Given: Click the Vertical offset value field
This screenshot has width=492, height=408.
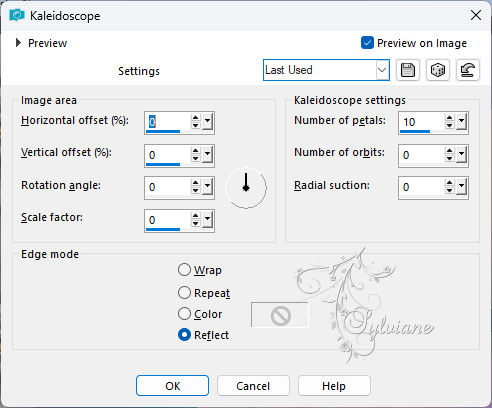Looking at the screenshot, I should pyautogui.click(x=168, y=155).
